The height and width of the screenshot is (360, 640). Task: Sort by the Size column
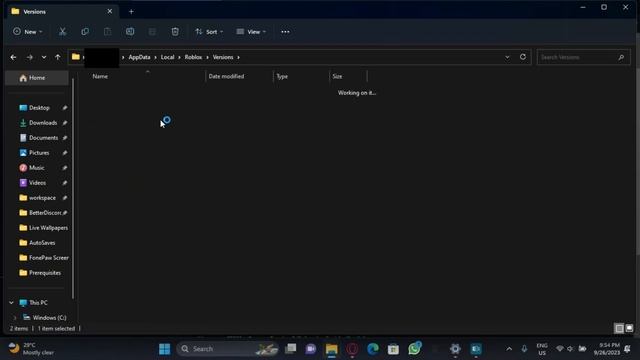click(x=348, y=76)
